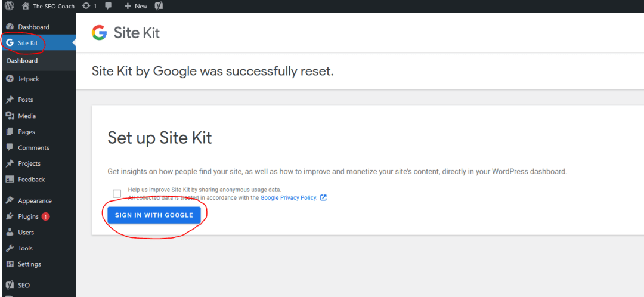Click the Settings sliders icon
Image resolution: width=644 pixels, height=297 pixels.
tap(10, 264)
